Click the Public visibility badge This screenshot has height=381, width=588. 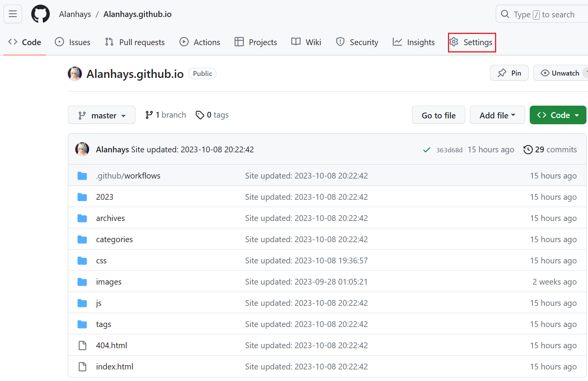coord(203,74)
